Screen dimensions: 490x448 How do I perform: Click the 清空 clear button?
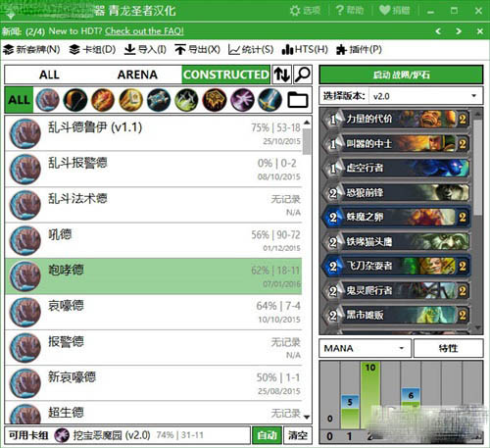pos(298,435)
